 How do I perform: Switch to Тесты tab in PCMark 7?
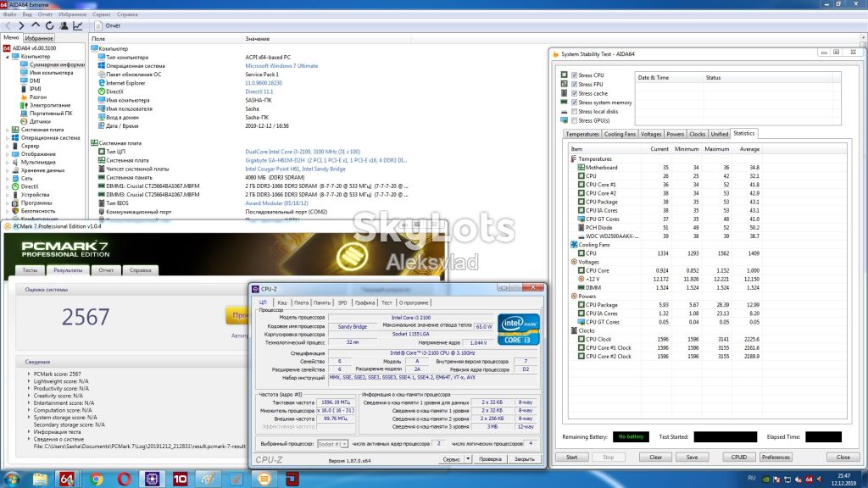click(30, 270)
